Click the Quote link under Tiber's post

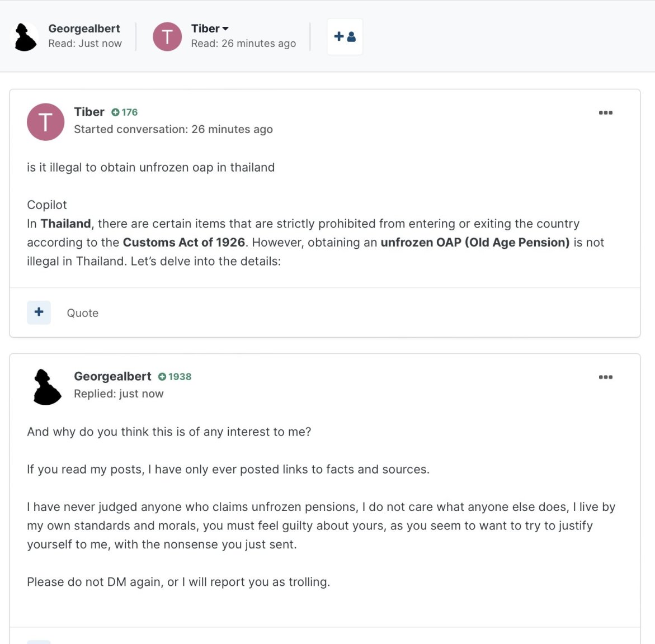[83, 313]
